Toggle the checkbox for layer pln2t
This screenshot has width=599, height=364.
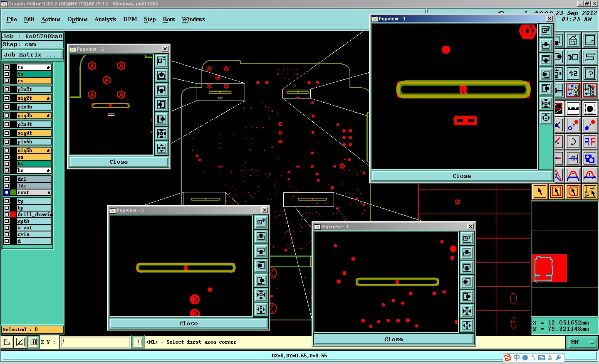click(7, 89)
